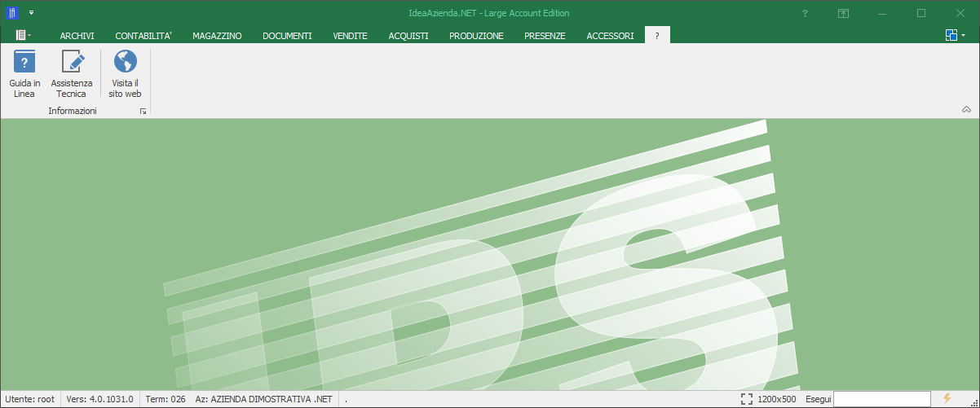This screenshot has width=980, height=408.
Task: Select the MAGAZZINO tab
Action: coord(217,36)
